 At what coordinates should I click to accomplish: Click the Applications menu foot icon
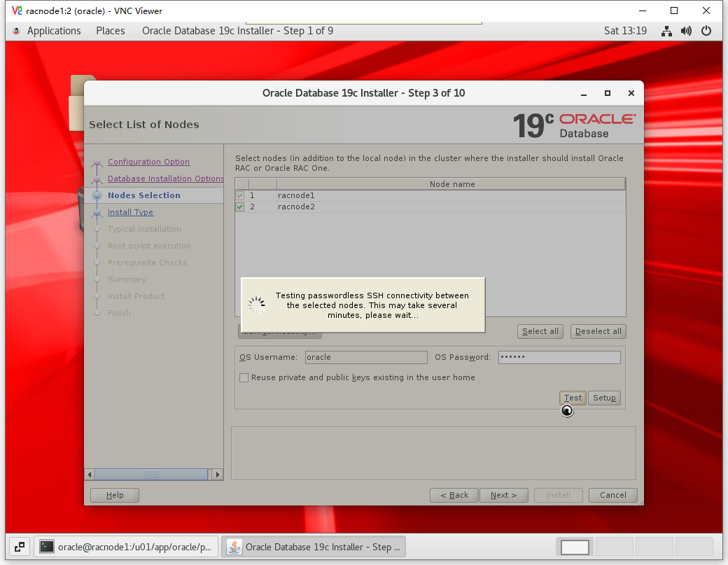click(17, 31)
